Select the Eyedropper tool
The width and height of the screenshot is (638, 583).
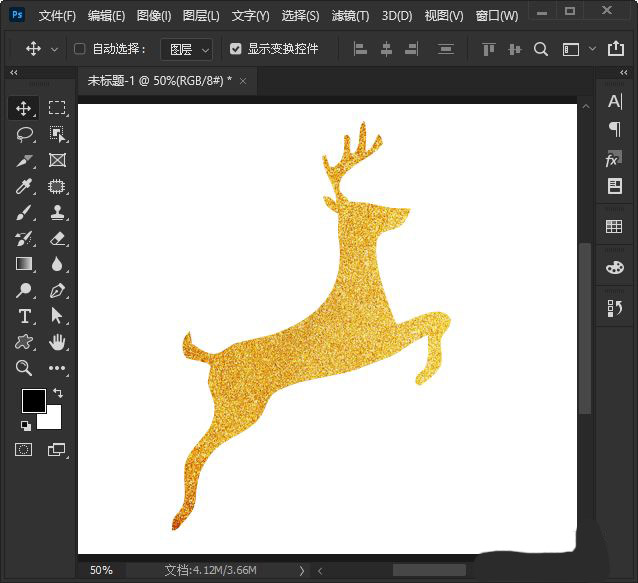click(x=25, y=186)
